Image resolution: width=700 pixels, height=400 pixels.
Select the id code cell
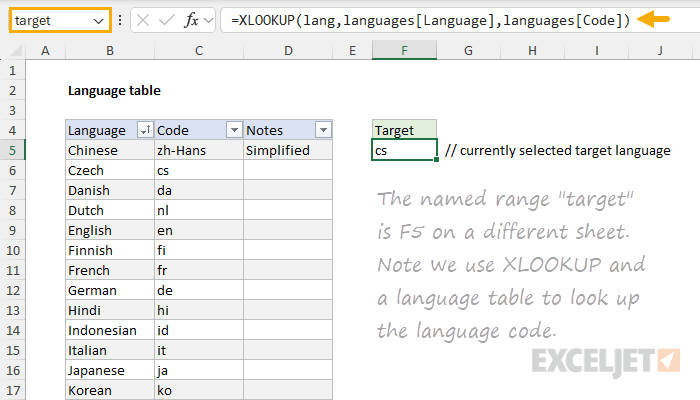tap(199, 330)
